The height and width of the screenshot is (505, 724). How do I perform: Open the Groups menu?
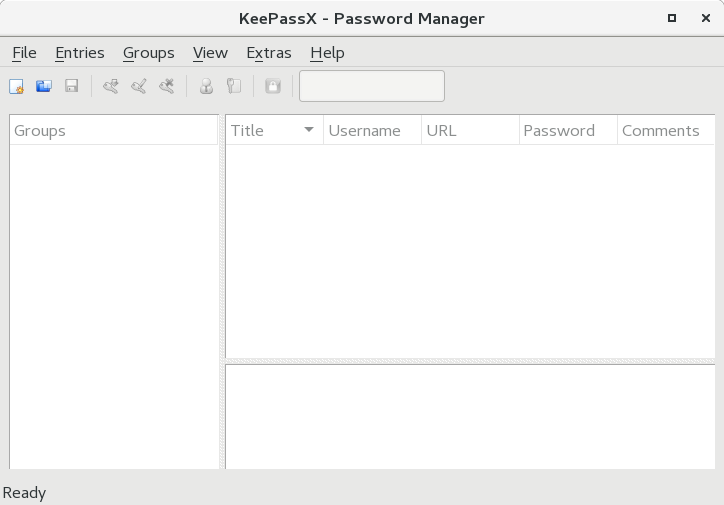[149, 53]
